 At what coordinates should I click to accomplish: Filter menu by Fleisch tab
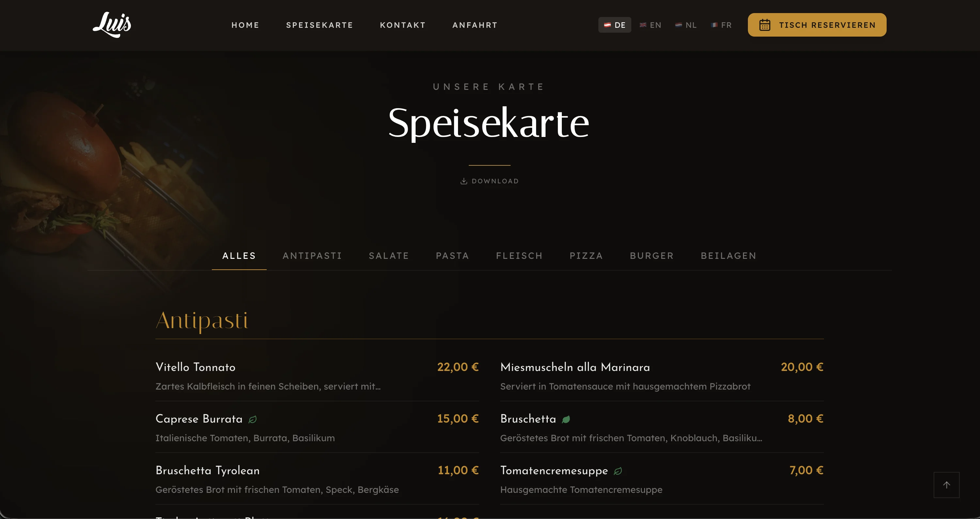click(x=519, y=256)
